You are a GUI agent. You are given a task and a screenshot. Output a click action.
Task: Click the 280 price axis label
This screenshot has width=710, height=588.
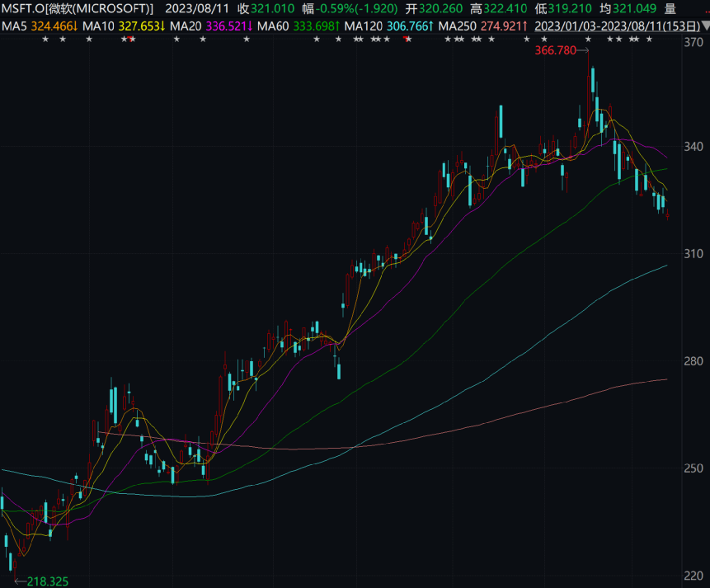[x=694, y=361]
